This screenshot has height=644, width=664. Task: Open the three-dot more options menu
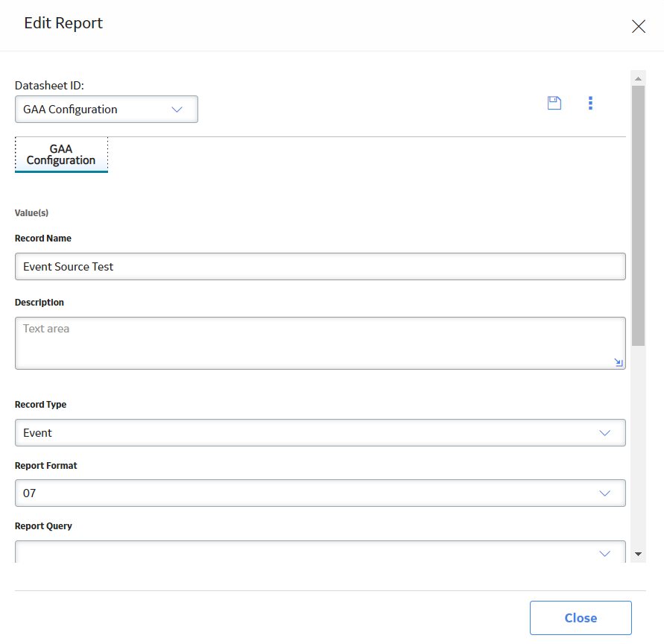click(x=590, y=103)
